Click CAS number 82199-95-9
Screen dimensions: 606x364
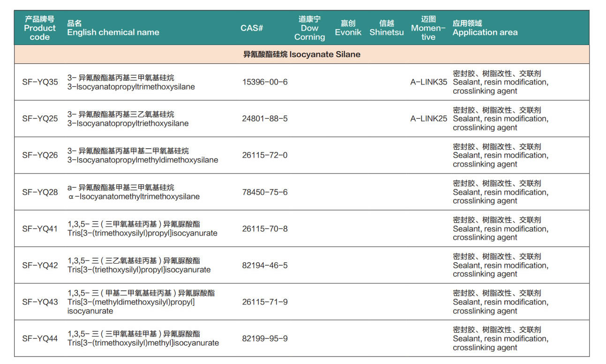[265, 339]
